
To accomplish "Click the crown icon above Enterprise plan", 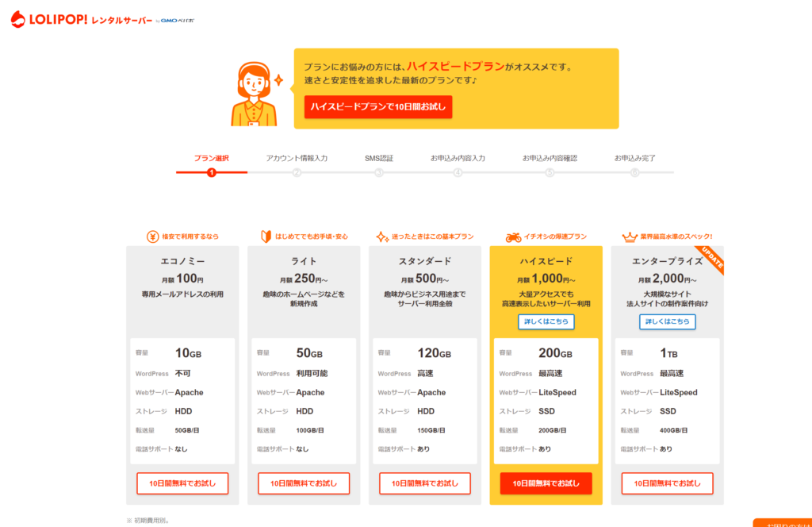I will (630, 237).
